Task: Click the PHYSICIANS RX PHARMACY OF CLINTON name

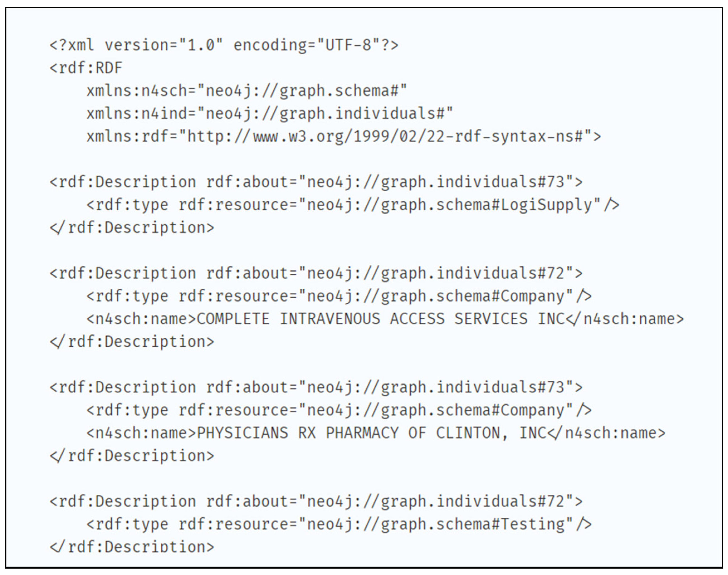Action: 370,433
